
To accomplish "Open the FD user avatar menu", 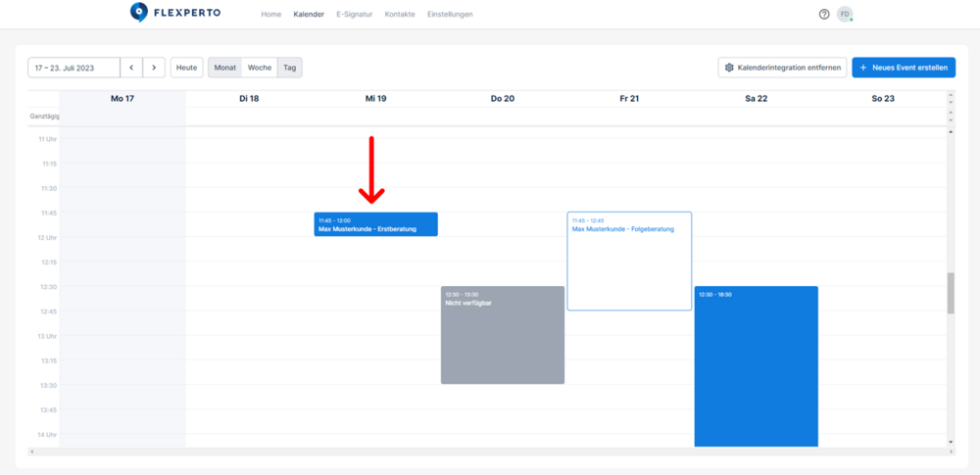I will tap(844, 15).
